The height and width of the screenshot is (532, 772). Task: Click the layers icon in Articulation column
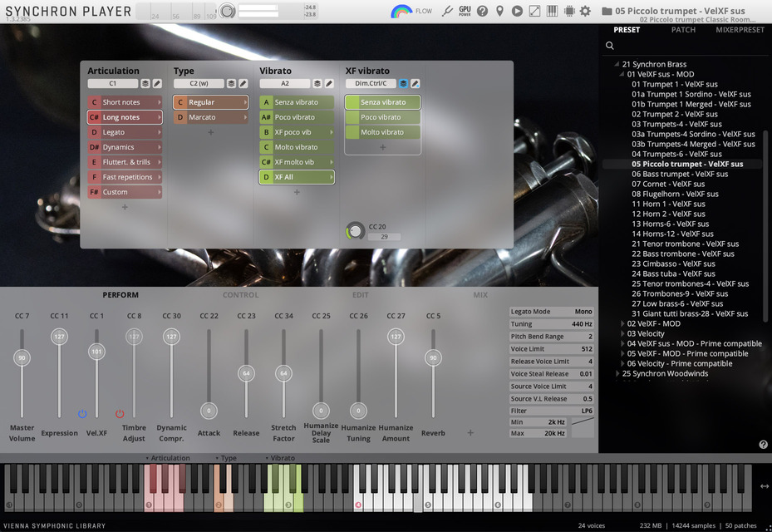coord(145,84)
